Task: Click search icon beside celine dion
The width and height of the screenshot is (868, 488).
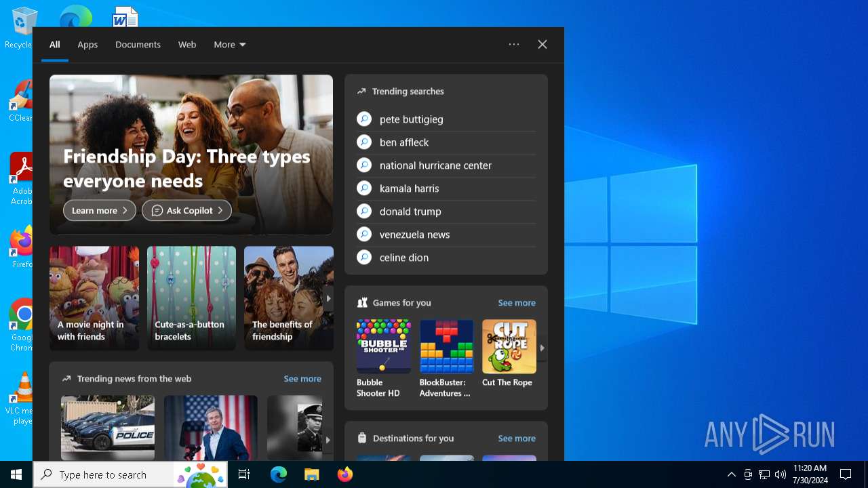Action: [x=364, y=258]
